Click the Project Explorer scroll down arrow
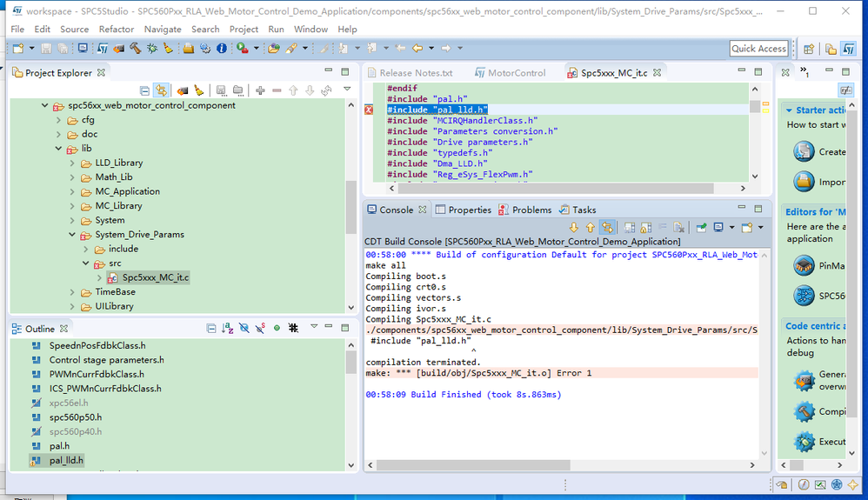868x500 pixels. click(x=351, y=307)
